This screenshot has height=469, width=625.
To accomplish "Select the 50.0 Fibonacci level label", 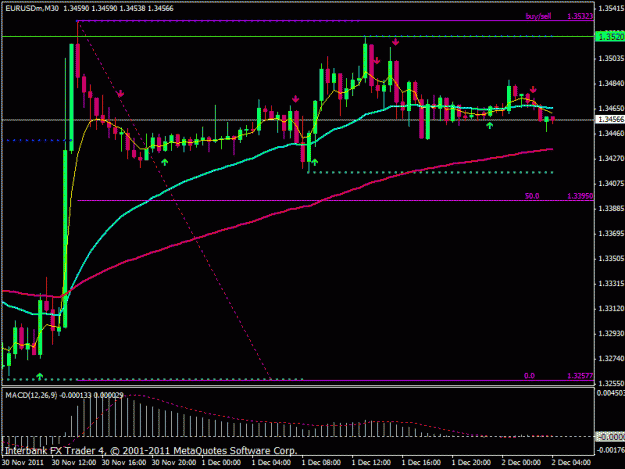I will [x=532, y=196].
